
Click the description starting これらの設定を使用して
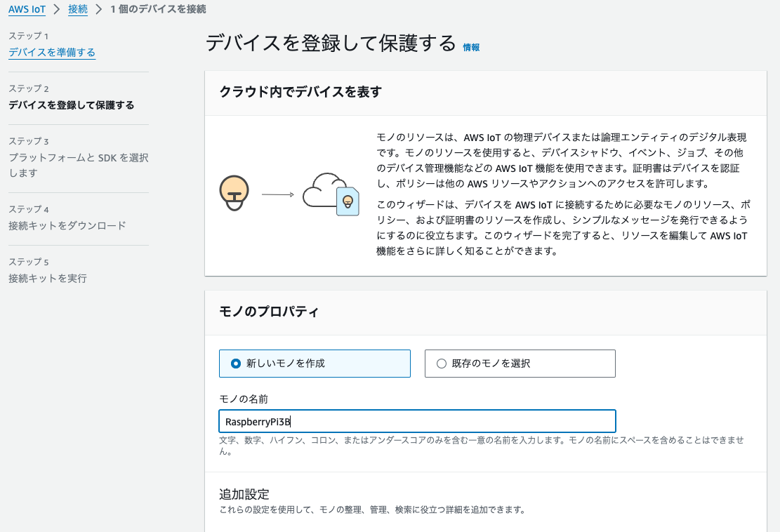point(372,510)
